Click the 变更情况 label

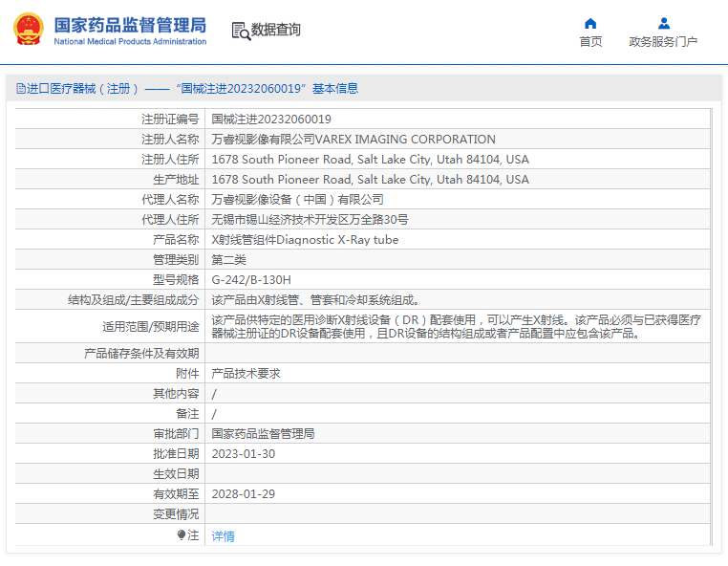(x=176, y=514)
